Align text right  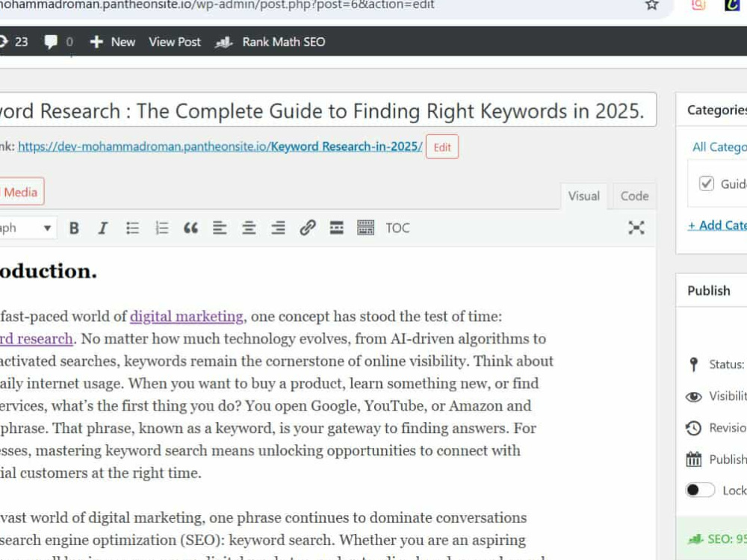pos(278,228)
